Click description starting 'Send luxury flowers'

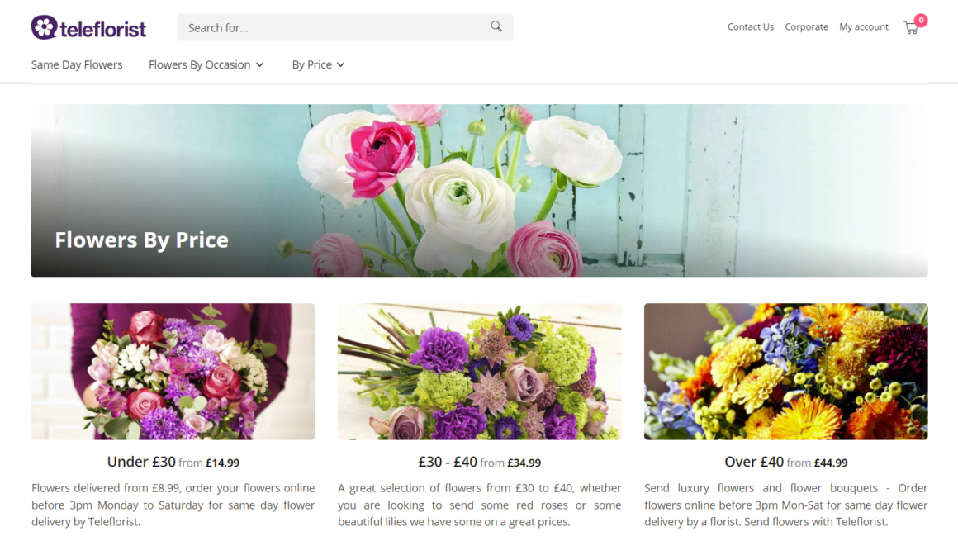[785, 505]
